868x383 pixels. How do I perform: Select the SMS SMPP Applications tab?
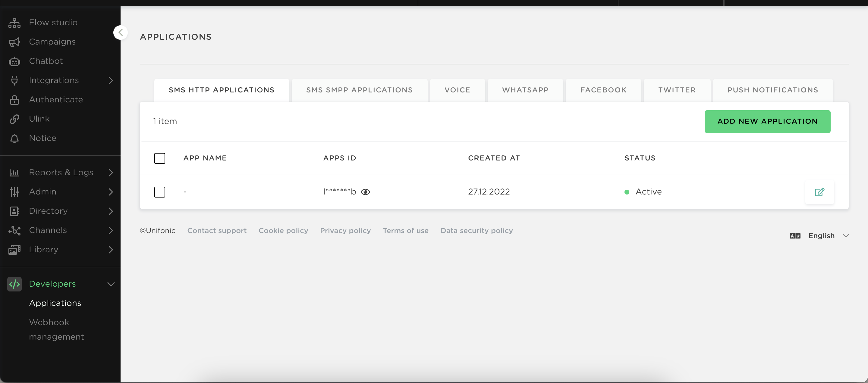359,90
